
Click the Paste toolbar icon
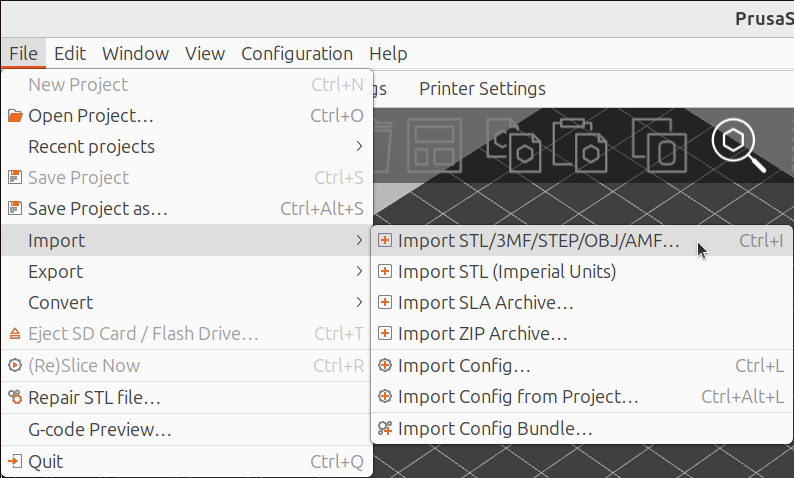(579, 145)
